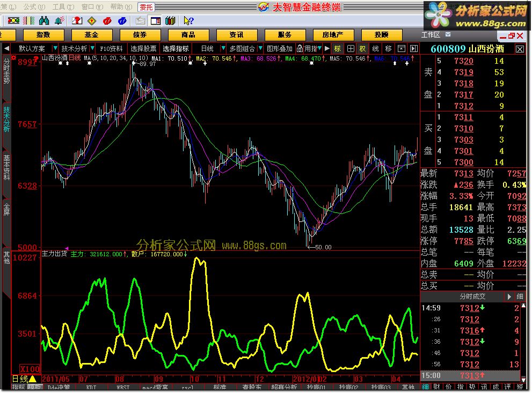The width and height of the screenshot is (532, 393).
Task: Expand the 技术分析 dropdown arrow
Action: coord(92,48)
